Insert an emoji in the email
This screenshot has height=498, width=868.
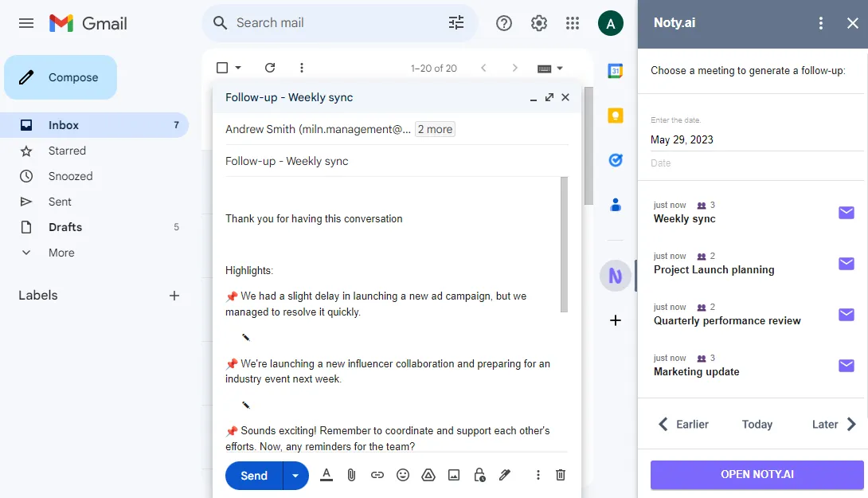[x=403, y=475]
